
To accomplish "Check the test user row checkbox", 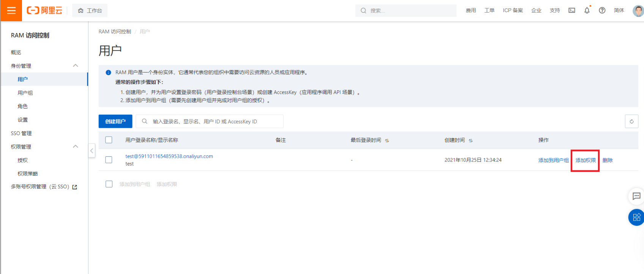I will point(109,160).
